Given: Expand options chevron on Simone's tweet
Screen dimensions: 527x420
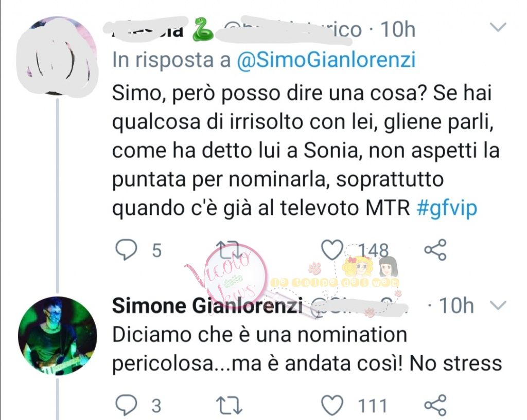Looking at the screenshot, I should pyautogui.click(x=498, y=305).
